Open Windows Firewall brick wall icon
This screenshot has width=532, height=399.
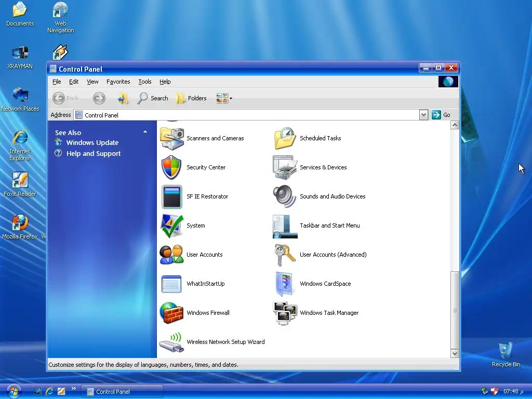tap(171, 313)
